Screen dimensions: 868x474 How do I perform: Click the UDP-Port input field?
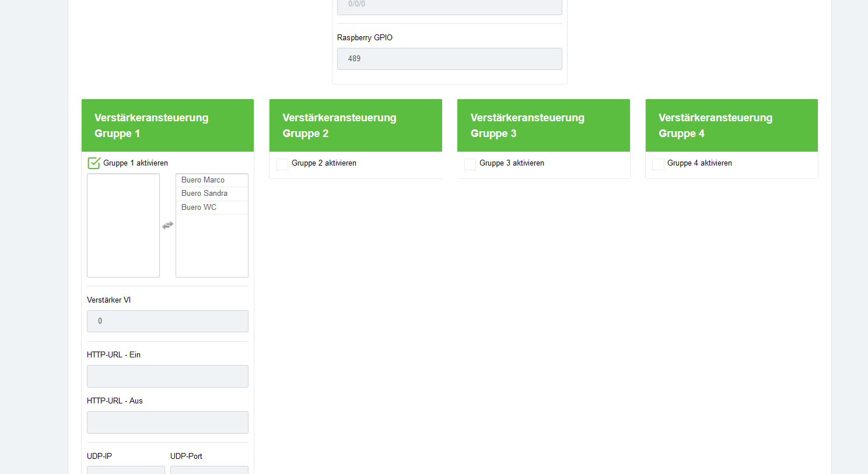click(209, 470)
